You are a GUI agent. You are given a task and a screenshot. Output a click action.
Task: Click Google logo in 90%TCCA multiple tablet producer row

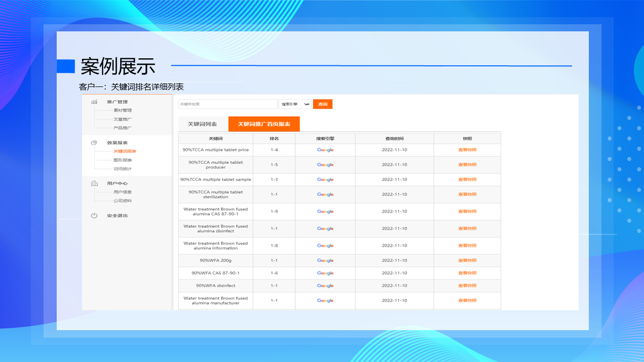tap(325, 165)
